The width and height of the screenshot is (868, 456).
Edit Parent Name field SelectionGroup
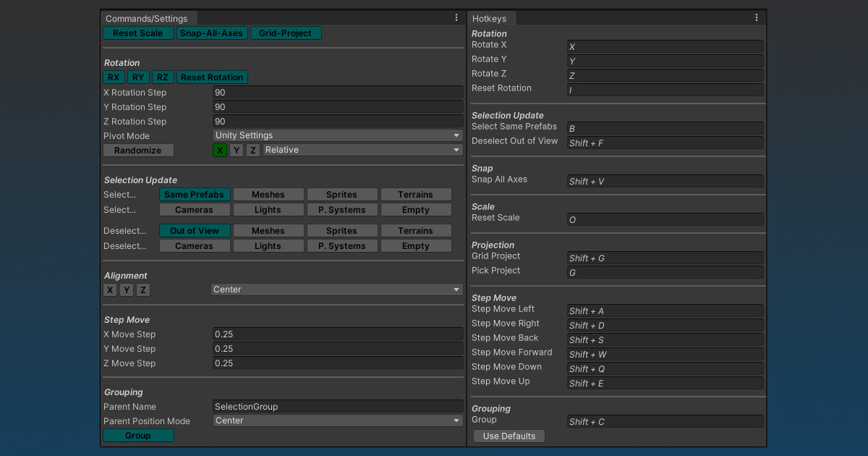(338, 407)
